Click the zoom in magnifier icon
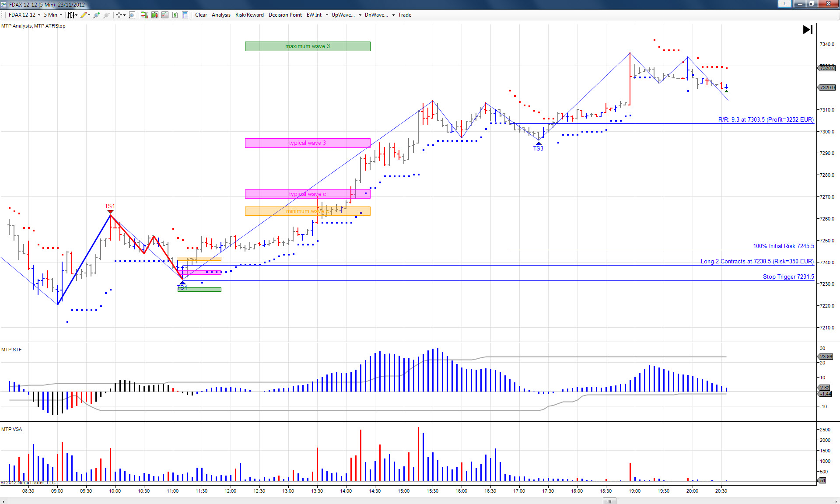The image size is (840, 504). click(97, 15)
